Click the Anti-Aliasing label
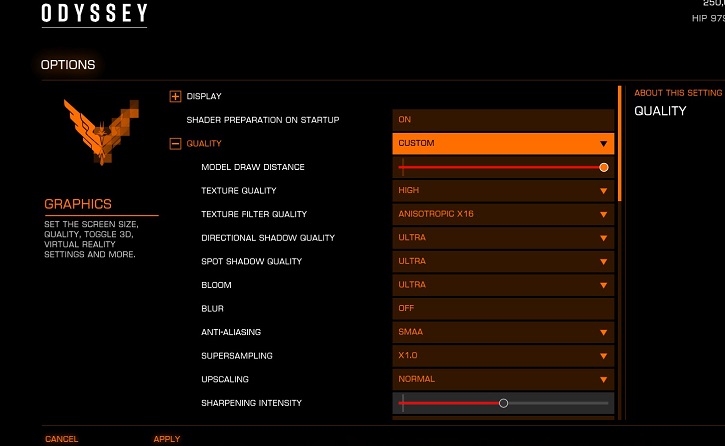This screenshot has width=725, height=446. coord(231,332)
